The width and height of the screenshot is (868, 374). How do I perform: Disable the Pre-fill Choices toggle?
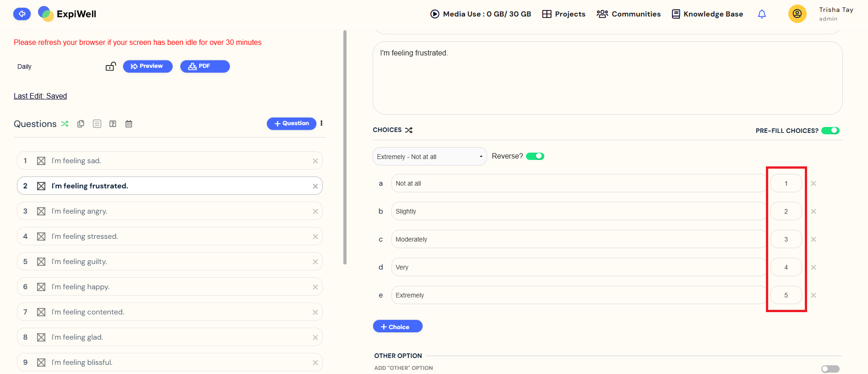click(830, 131)
